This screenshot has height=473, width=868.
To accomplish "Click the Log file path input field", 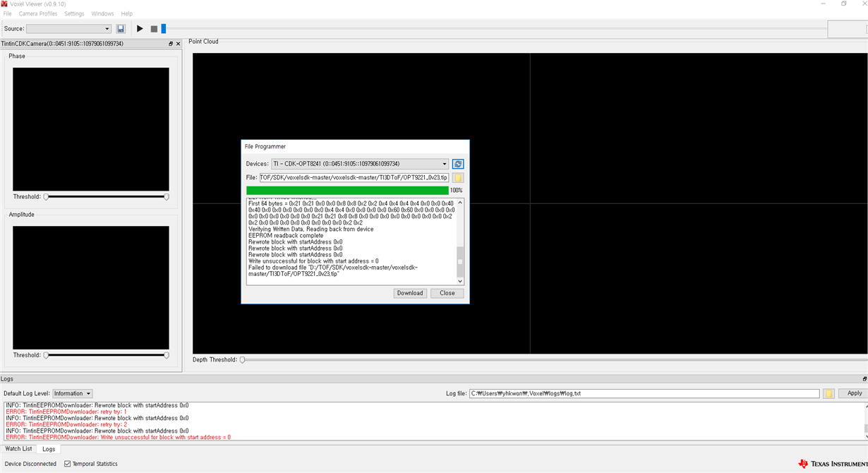I will coord(644,393).
